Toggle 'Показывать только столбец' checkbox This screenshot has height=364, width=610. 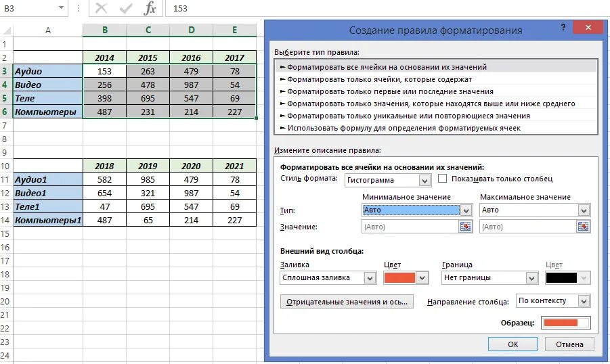coord(442,179)
